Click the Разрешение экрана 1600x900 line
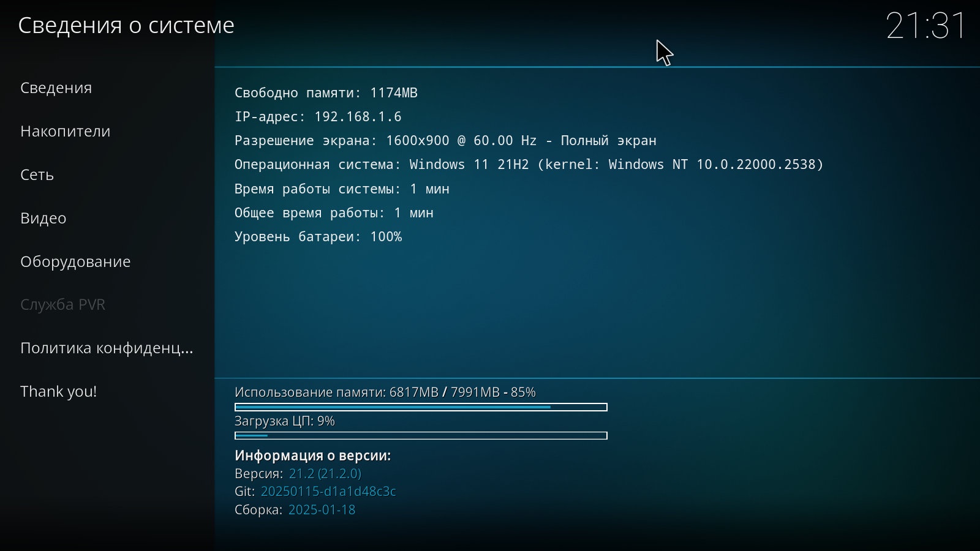The width and height of the screenshot is (980, 551). coord(445,141)
